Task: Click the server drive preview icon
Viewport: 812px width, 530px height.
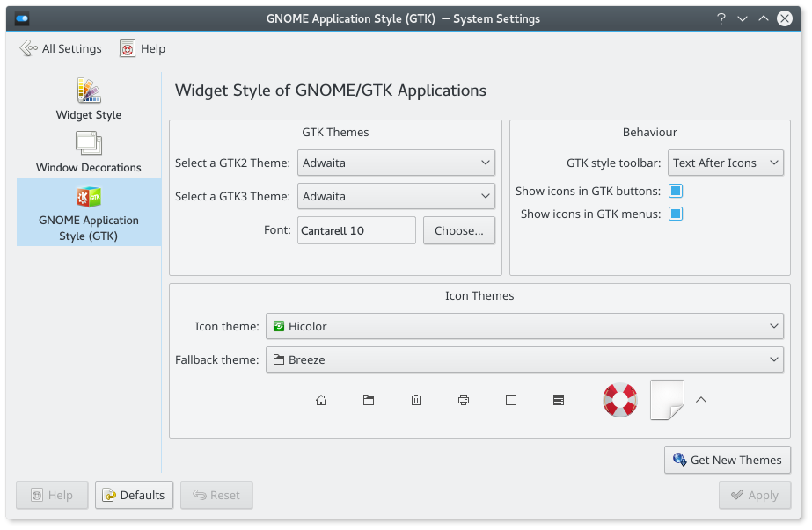Action: pyautogui.click(x=559, y=400)
